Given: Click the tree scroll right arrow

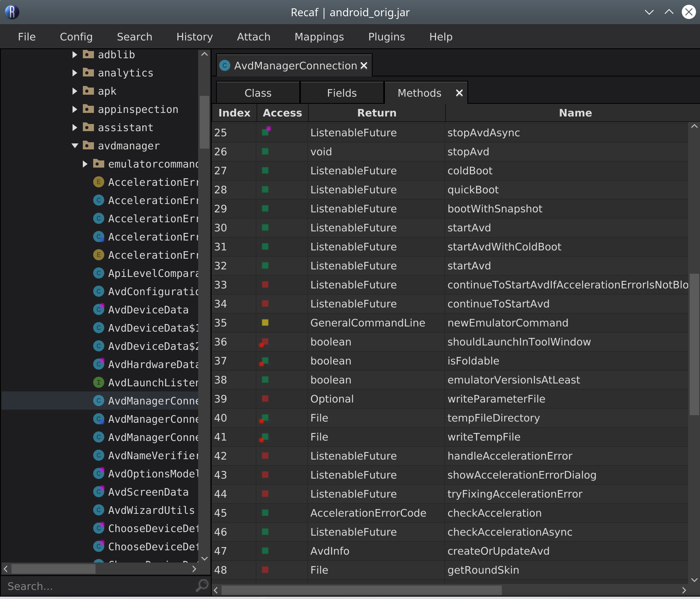Looking at the screenshot, I should coord(194,569).
